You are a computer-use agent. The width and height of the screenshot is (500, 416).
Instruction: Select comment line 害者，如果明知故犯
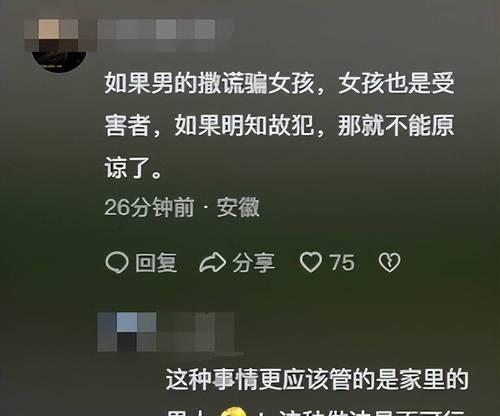coord(279,125)
